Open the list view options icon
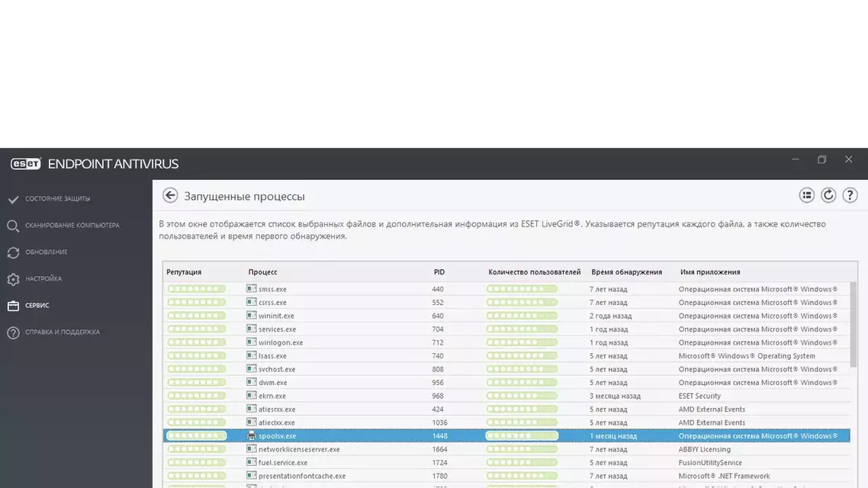The width and height of the screenshot is (868, 488). (806, 195)
